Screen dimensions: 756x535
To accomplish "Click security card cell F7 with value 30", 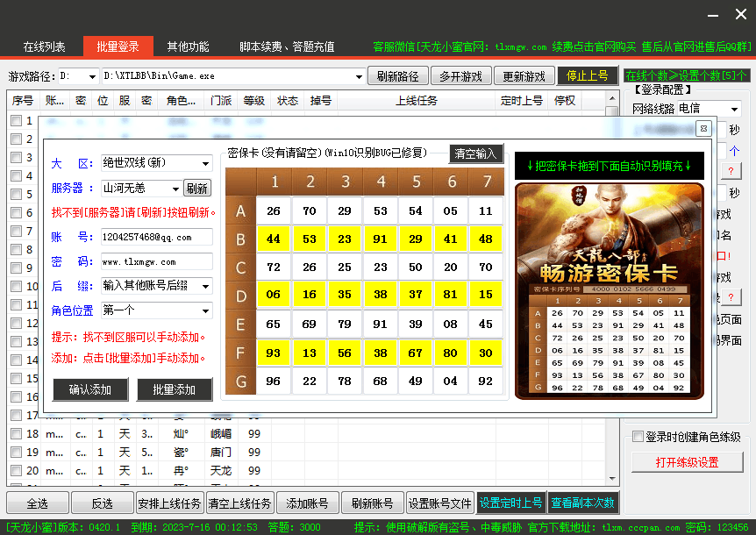I will tap(486, 353).
